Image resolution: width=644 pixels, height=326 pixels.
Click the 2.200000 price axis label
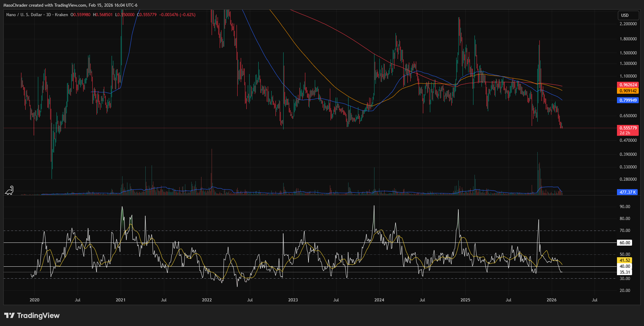click(628, 24)
